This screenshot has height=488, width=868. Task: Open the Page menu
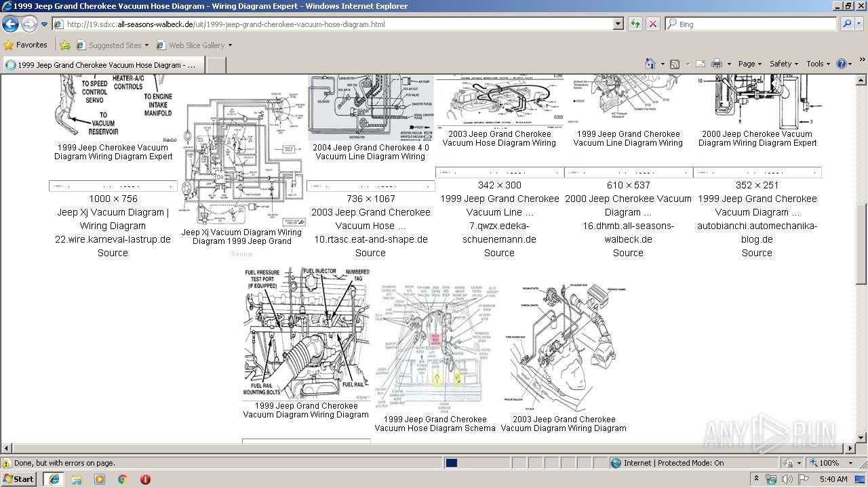point(749,64)
